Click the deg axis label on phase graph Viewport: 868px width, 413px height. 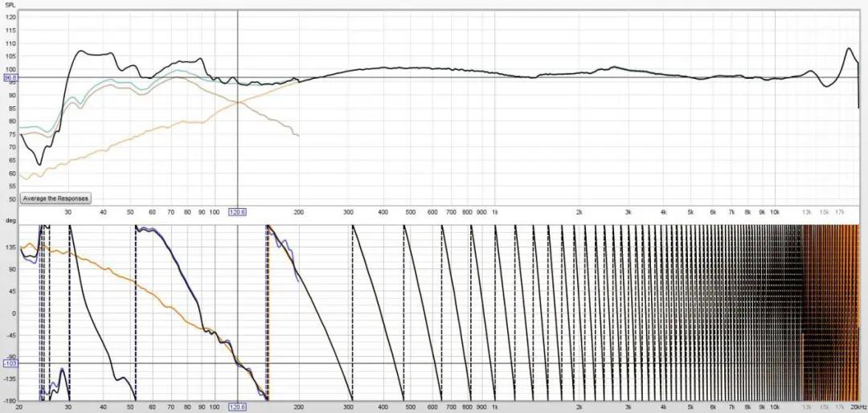[10, 220]
